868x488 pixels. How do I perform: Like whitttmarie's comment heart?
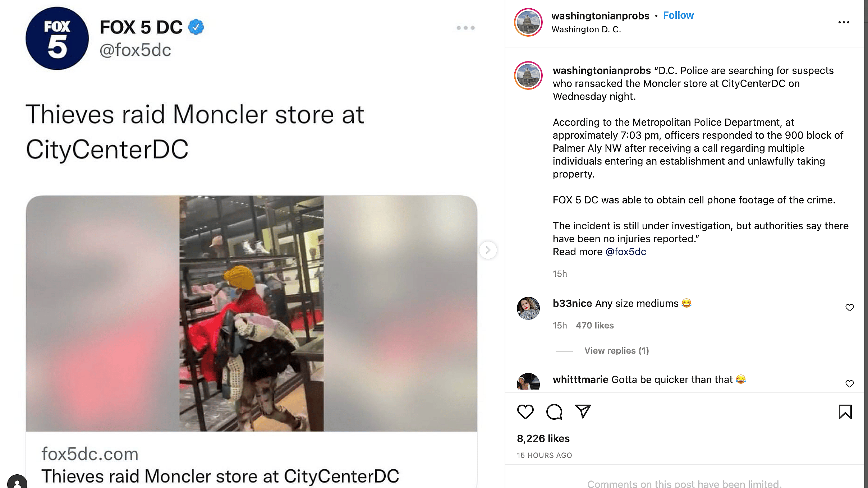[849, 384]
